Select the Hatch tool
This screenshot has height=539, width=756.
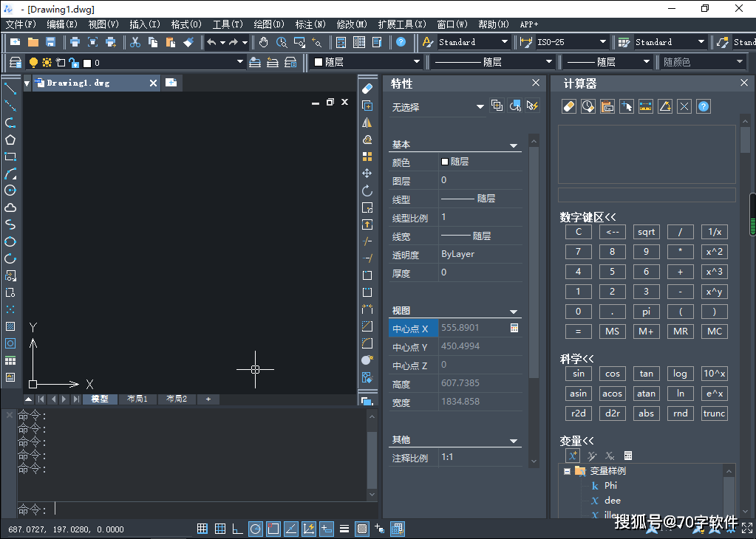point(10,326)
